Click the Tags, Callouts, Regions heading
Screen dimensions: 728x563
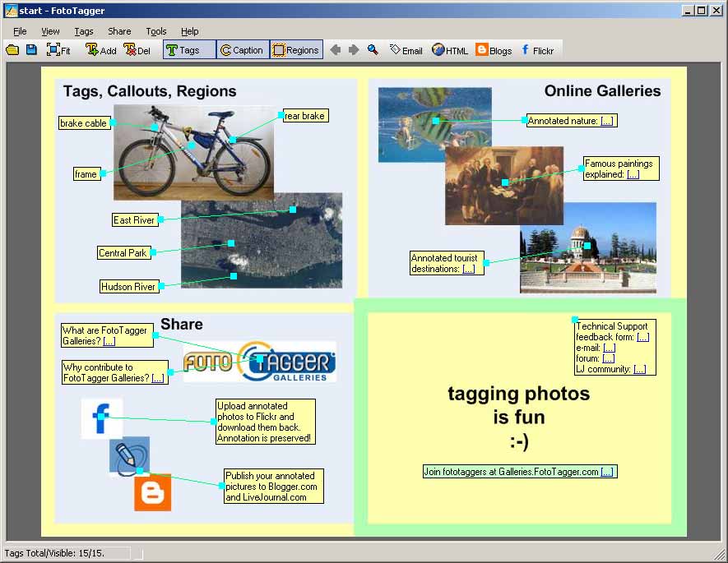click(x=150, y=91)
